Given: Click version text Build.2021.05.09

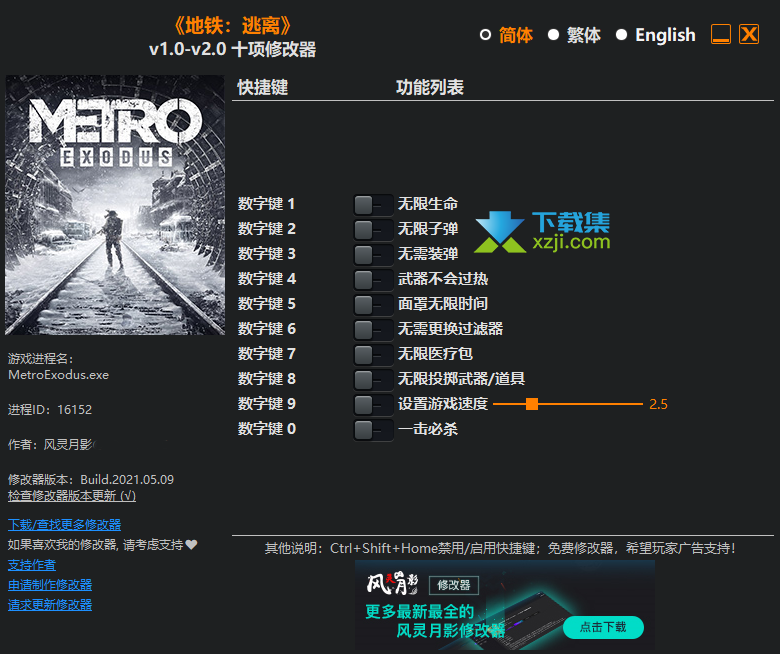Looking at the screenshot, I should (x=127, y=480).
